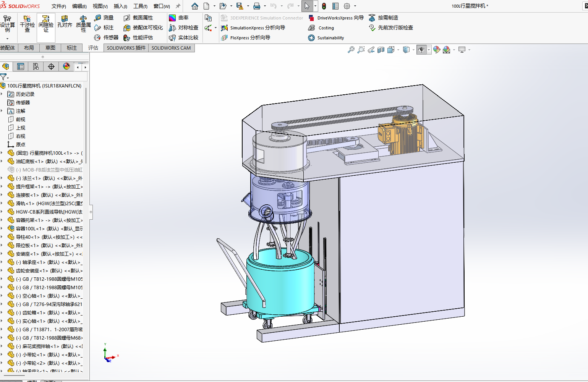The image size is (588, 382).
Task: Toggle the Select arrow cursor tool
Action: pos(307,6)
